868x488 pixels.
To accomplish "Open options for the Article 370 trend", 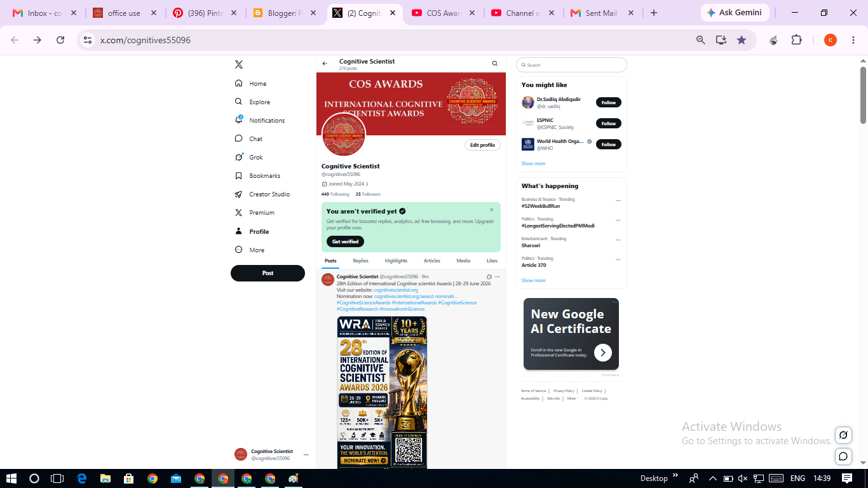I will point(618,260).
